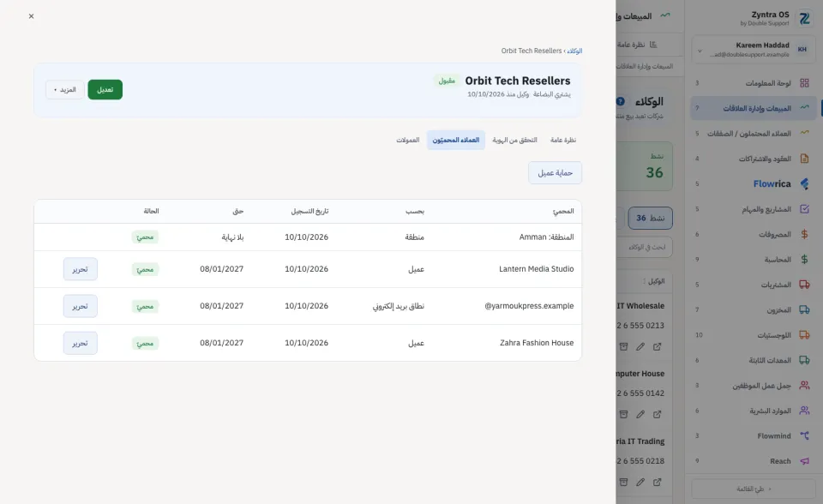This screenshot has width=823, height=504.
Task: Click the مقبول status badge
Action: pos(447,81)
